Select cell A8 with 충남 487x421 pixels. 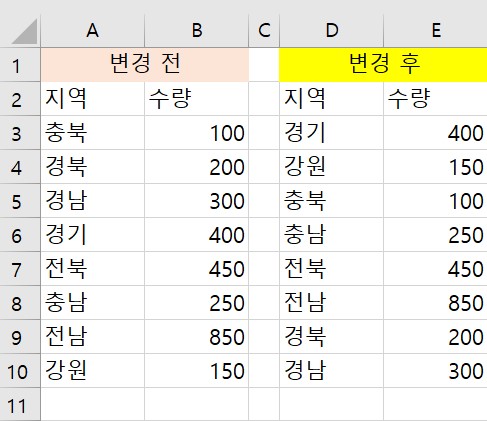click(93, 303)
